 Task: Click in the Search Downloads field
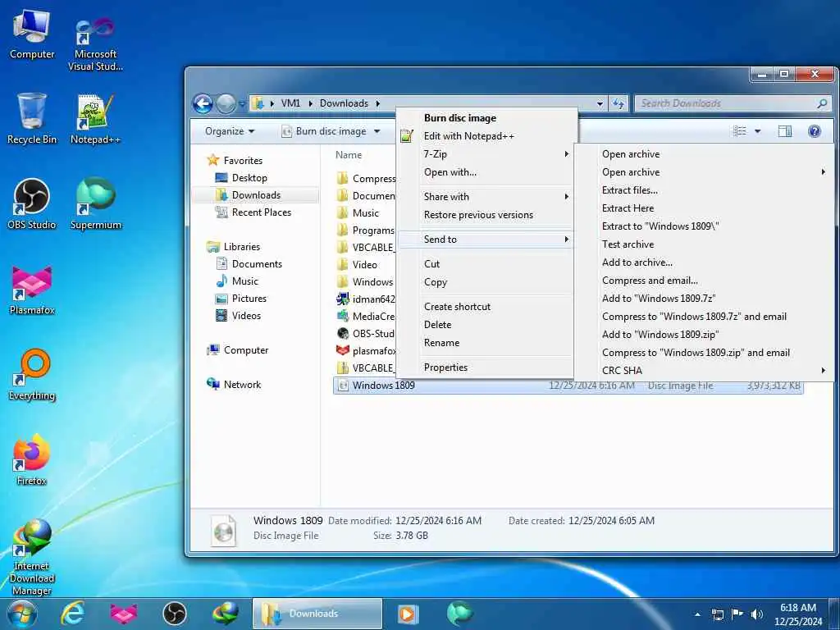(x=733, y=103)
